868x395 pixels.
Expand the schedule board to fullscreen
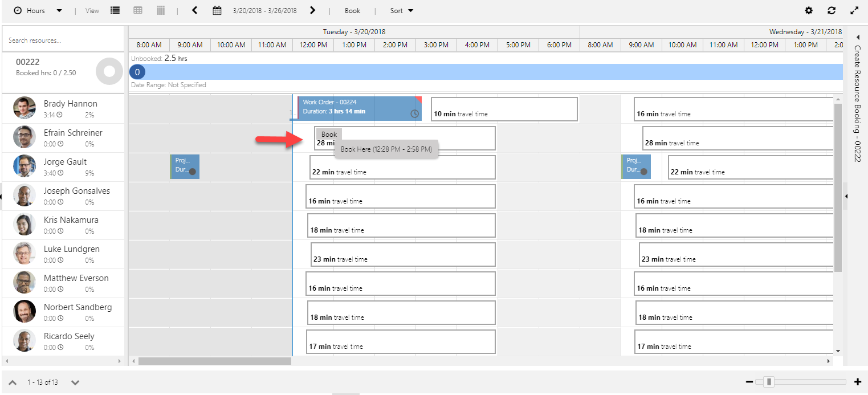pos(854,10)
